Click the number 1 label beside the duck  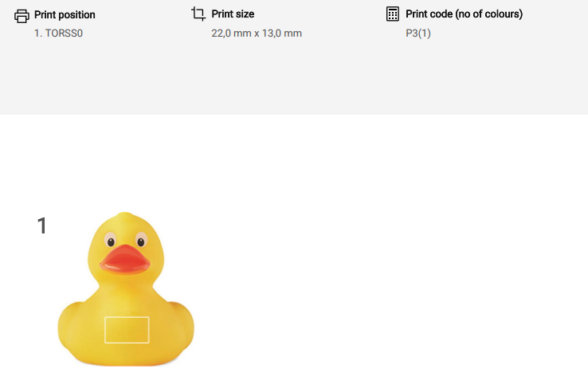point(42,226)
